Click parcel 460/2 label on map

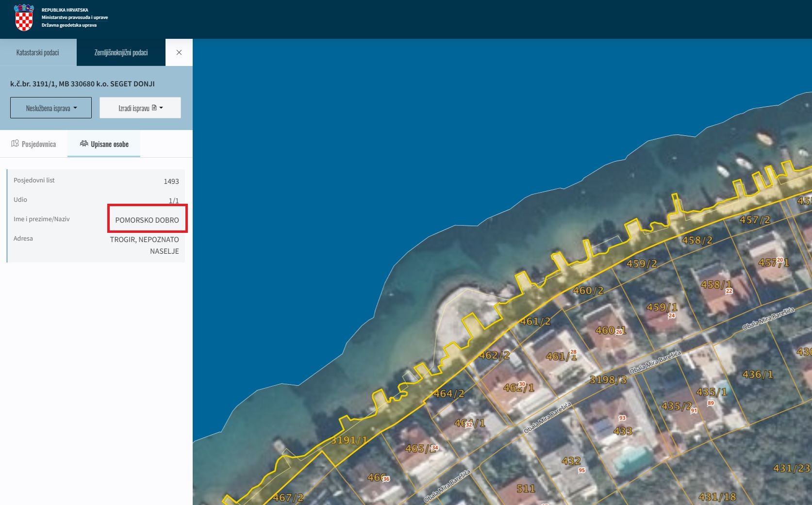click(588, 291)
